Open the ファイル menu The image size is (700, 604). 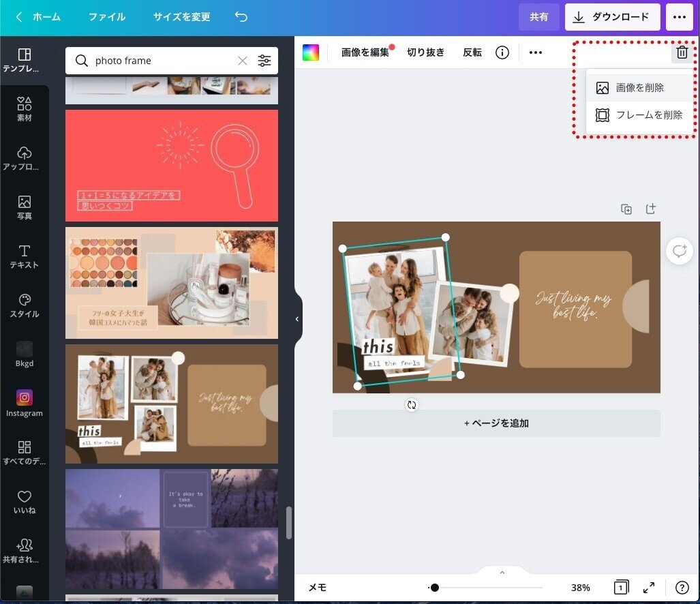106,16
